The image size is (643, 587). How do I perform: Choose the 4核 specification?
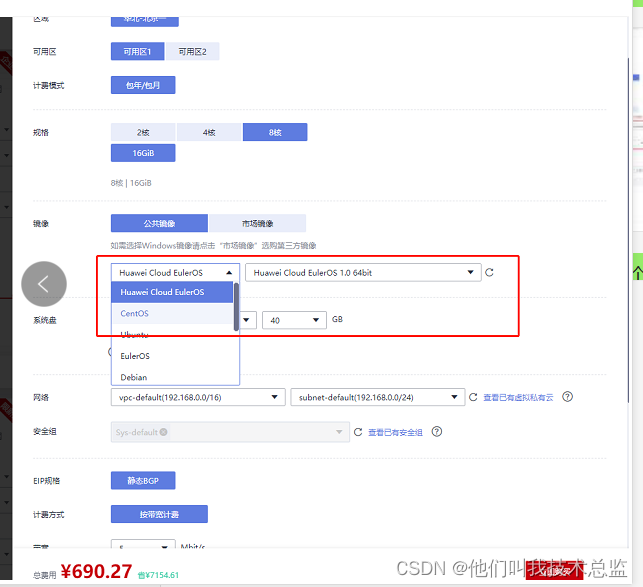coord(209,132)
